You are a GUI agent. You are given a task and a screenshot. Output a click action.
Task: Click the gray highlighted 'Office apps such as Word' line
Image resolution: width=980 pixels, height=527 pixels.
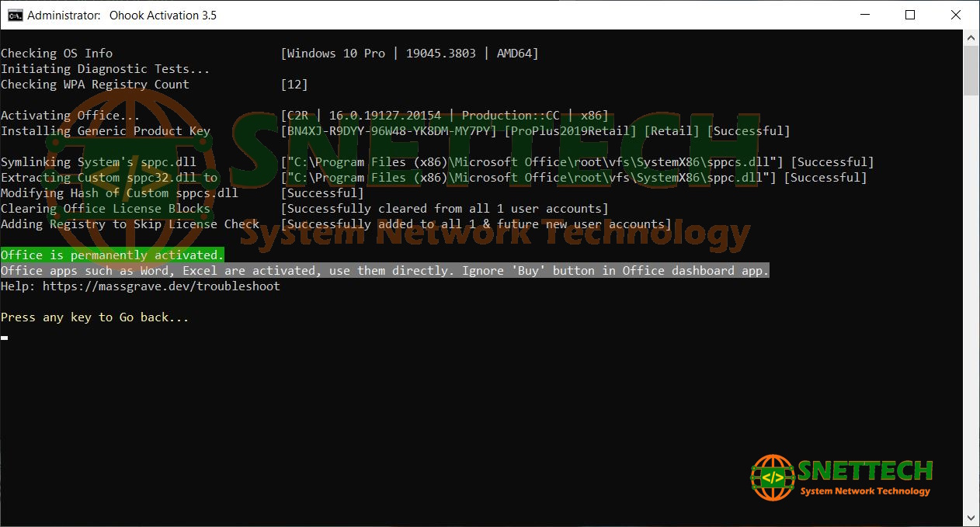pos(384,271)
